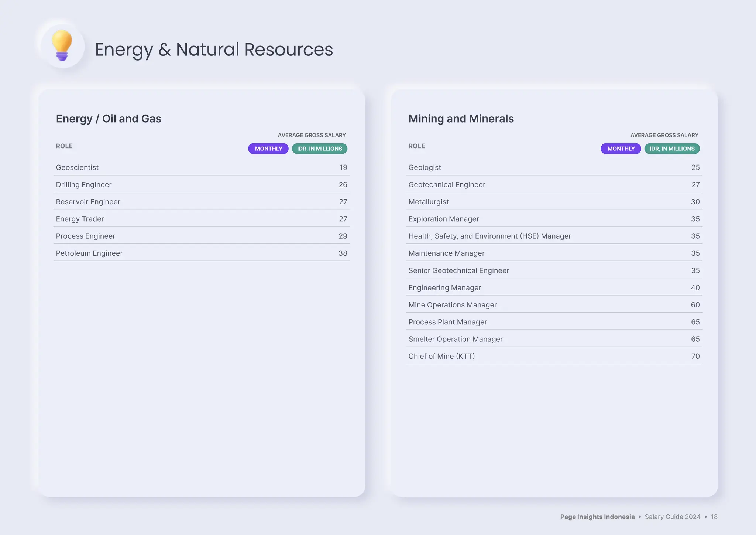
Task: Select the Maintenance Manager row label
Action: (x=447, y=253)
